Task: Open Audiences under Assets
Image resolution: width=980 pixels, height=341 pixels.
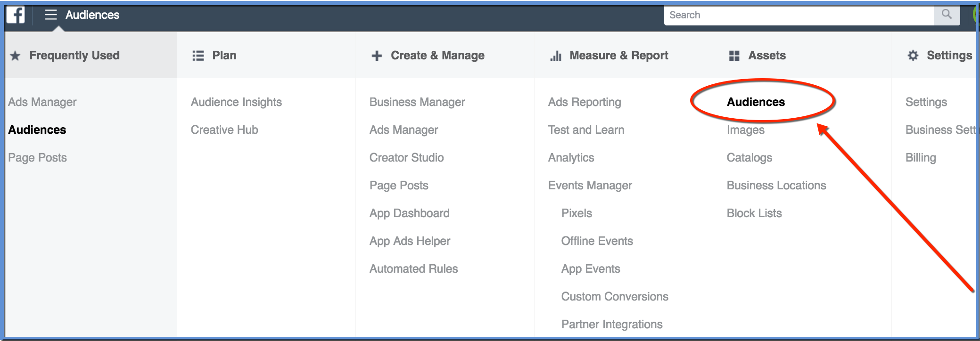Action: [756, 102]
